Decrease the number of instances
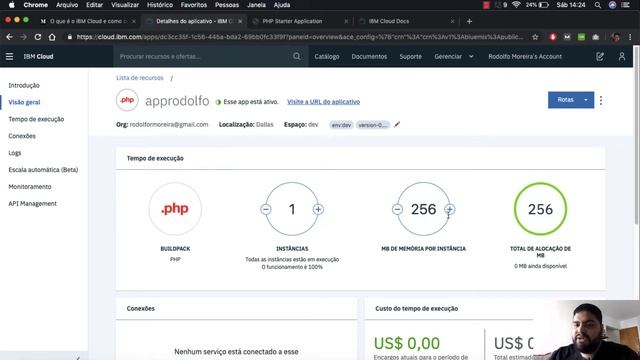The image size is (640, 360). [x=266, y=209]
